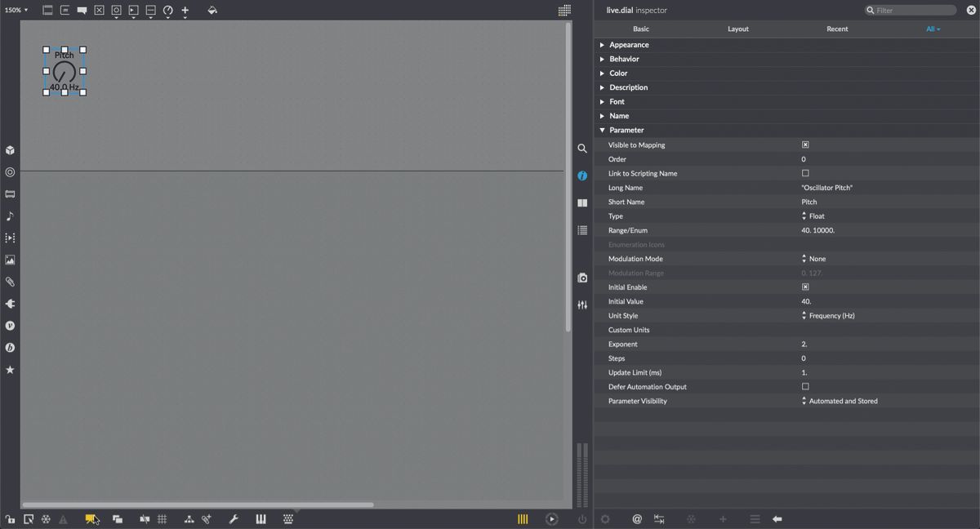
Task: Select the All inspector tab
Action: 933,29
